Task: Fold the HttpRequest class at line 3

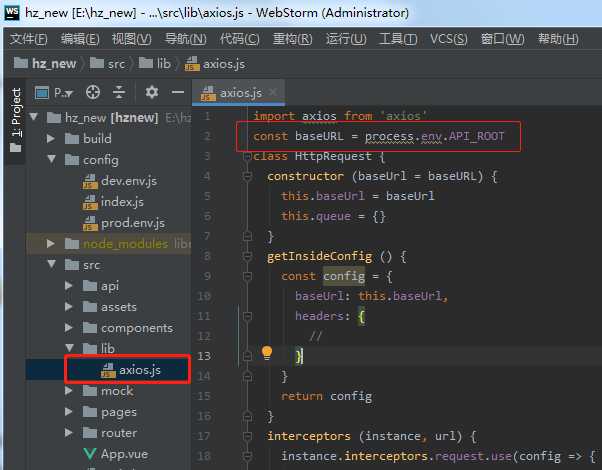Action: click(247, 156)
